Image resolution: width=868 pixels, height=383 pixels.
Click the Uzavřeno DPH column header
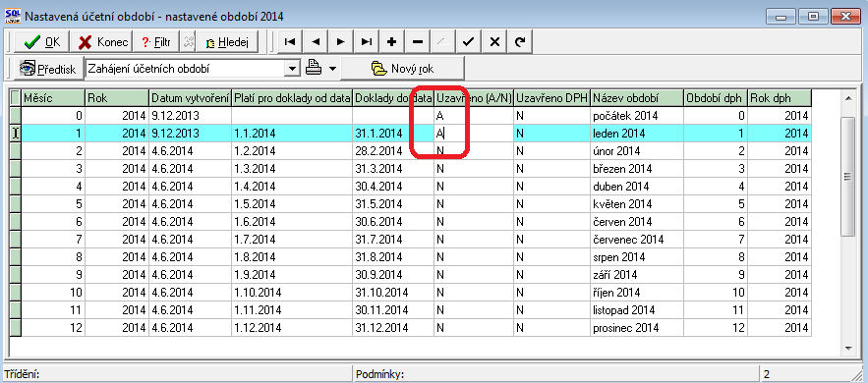tap(551, 98)
